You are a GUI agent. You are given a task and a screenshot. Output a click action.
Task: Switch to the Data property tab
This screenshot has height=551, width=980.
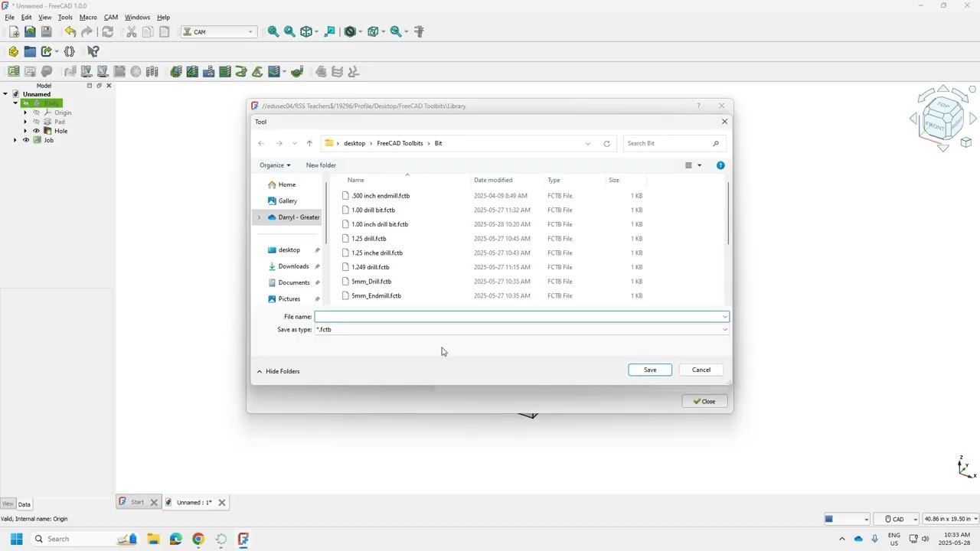click(x=24, y=504)
